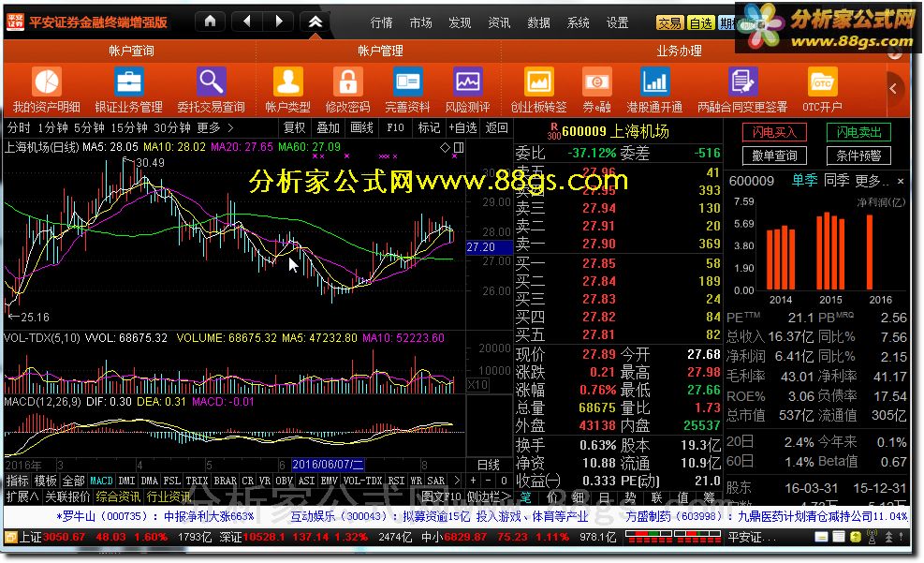Open the 完善资料 profile card icon
The height and width of the screenshot is (563, 924).
408,81
